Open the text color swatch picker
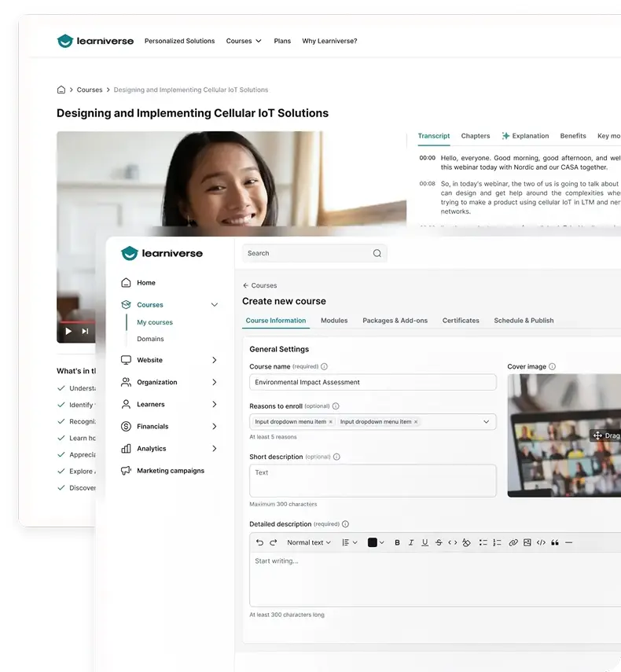 pos(376,542)
